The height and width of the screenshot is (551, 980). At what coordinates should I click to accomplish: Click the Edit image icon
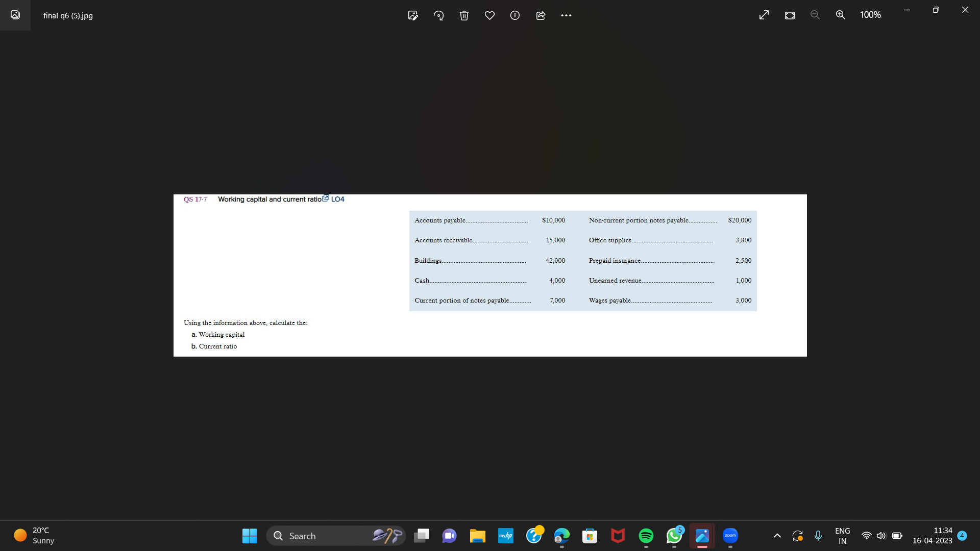click(413, 15)
